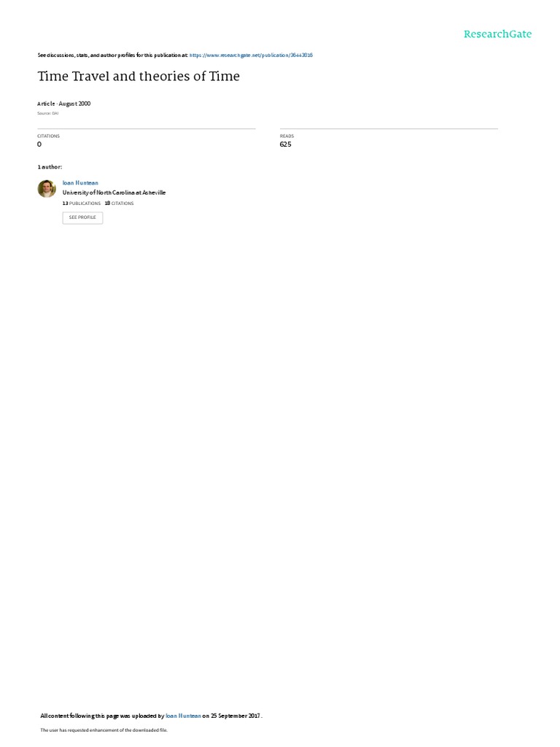560x747 pixels.
Task: Click the CITATIONS count of 0
Action: pyautogui.click(x=39, y=144)
